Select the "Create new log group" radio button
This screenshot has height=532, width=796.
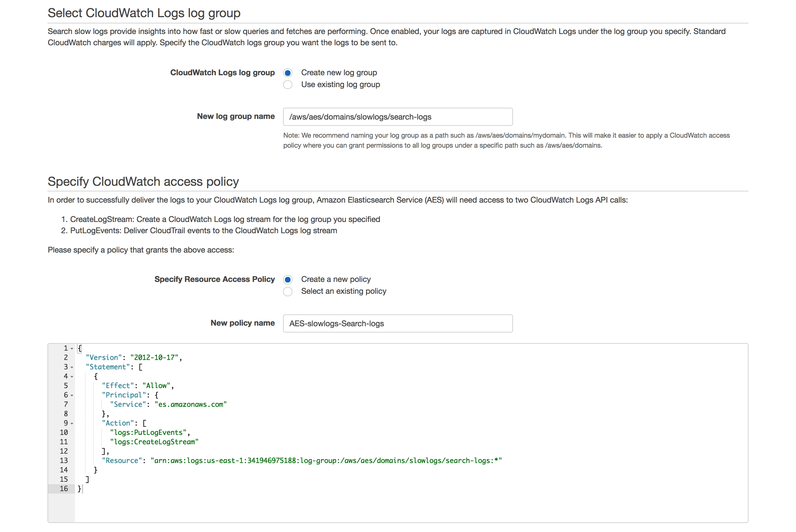point(287,73)
